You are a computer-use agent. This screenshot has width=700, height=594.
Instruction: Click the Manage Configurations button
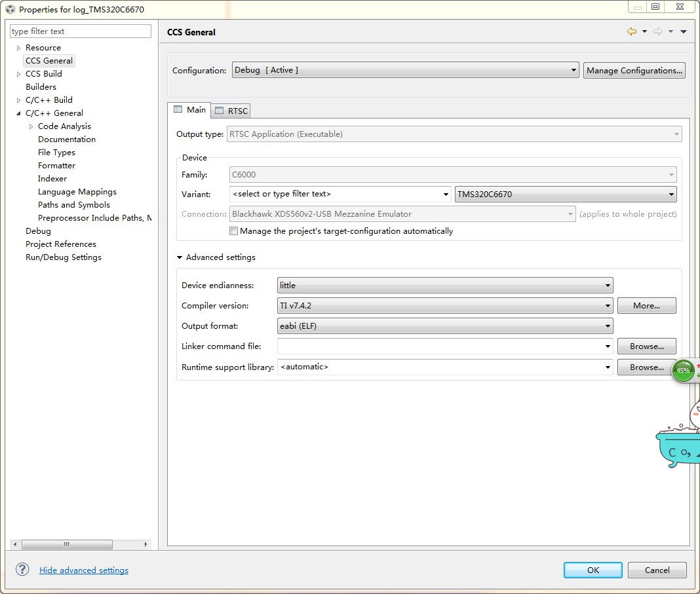click(x=634, y=70)
